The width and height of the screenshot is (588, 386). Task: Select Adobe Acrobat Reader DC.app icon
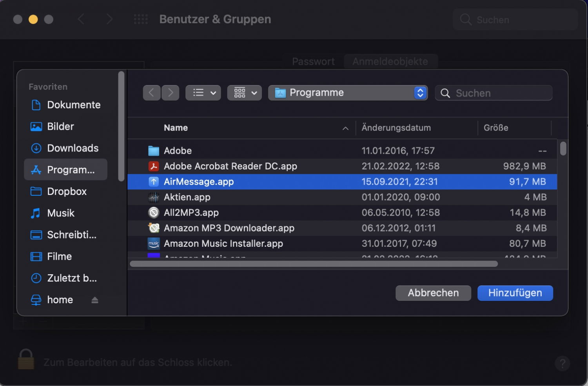click(x=154, y=166)
